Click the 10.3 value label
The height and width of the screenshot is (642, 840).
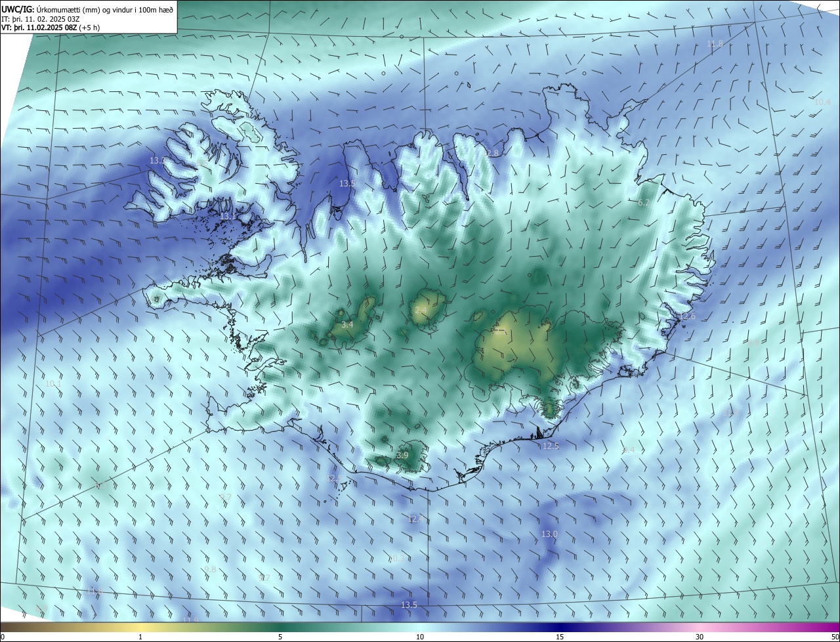tap(396, 558)
